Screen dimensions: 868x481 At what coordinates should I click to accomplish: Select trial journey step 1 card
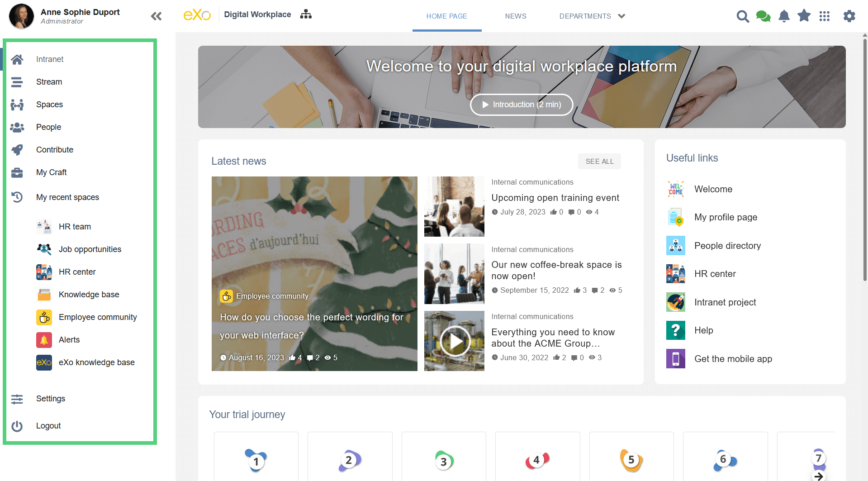click(x=256, y=456)
